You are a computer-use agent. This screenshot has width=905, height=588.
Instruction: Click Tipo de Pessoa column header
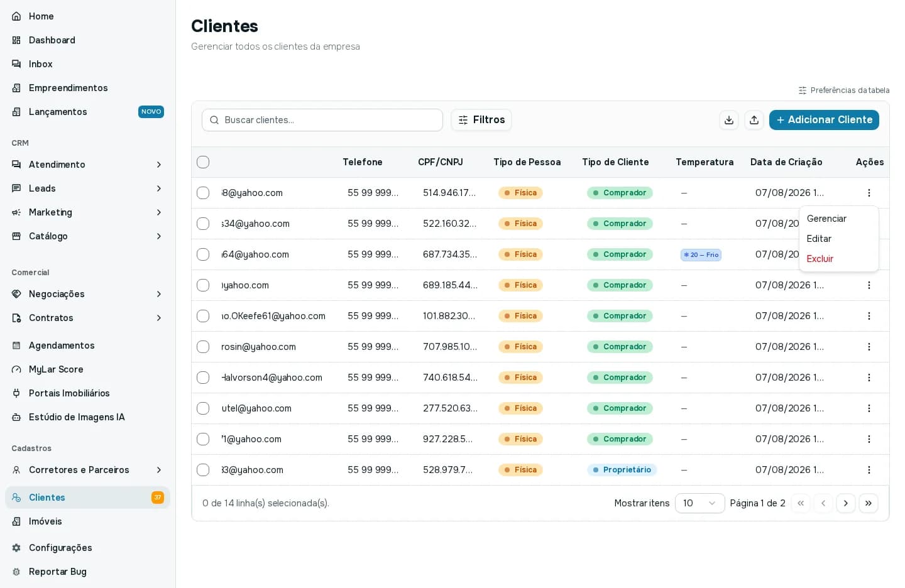click(527, 162)
